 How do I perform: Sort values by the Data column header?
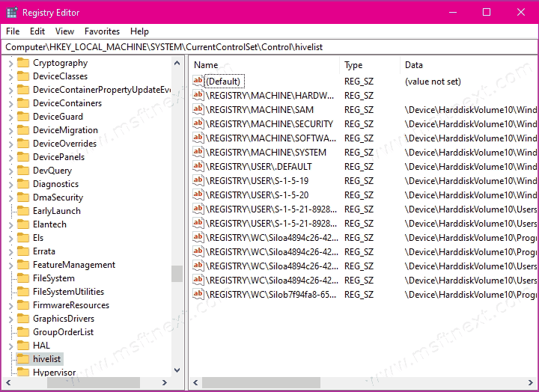pyautogui.click(x=469, y=65)
